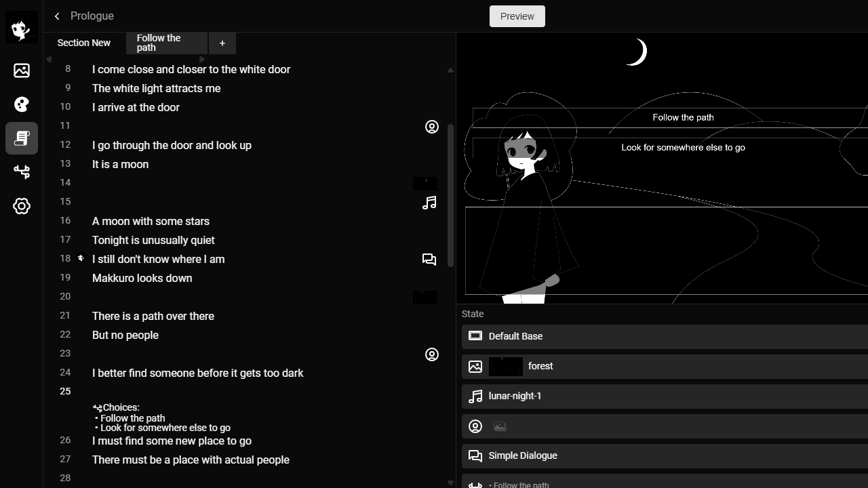
Task: Select line 'I come close and closer to the white door'
Action: pyautogui.click(x=191, y=69)
